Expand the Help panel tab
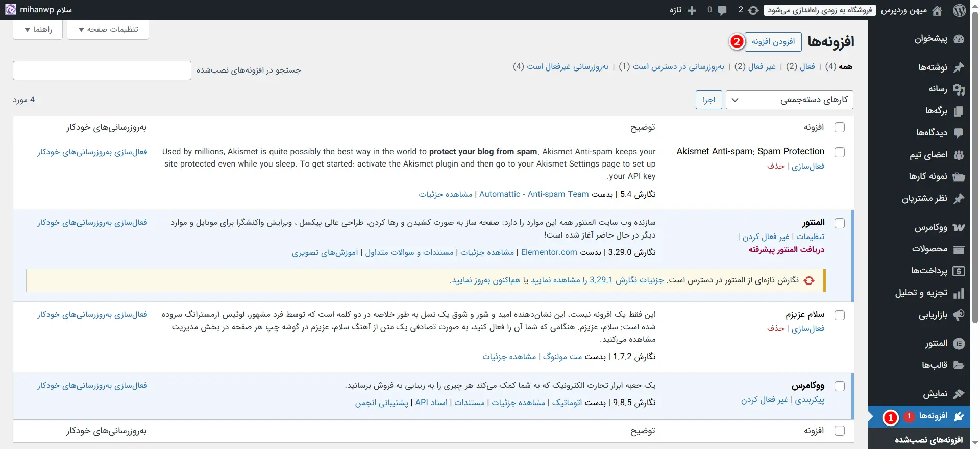Screen dimensions: 980x449 tap(38, 30)
